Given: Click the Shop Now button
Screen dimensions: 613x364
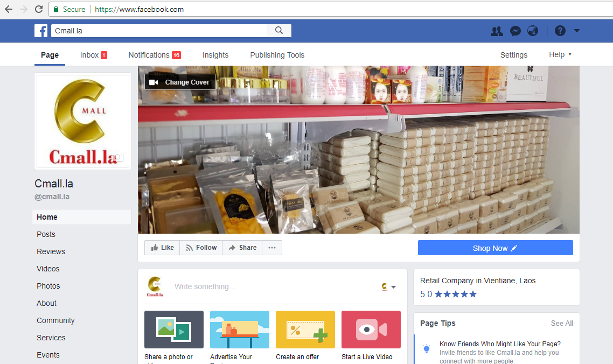Looking at the screenshot, I should coord(496,248).
